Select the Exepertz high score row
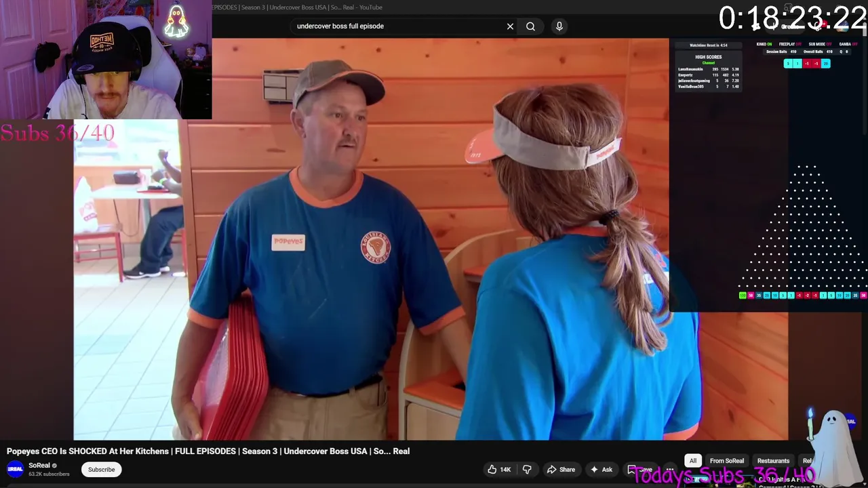 click(709, 75)
